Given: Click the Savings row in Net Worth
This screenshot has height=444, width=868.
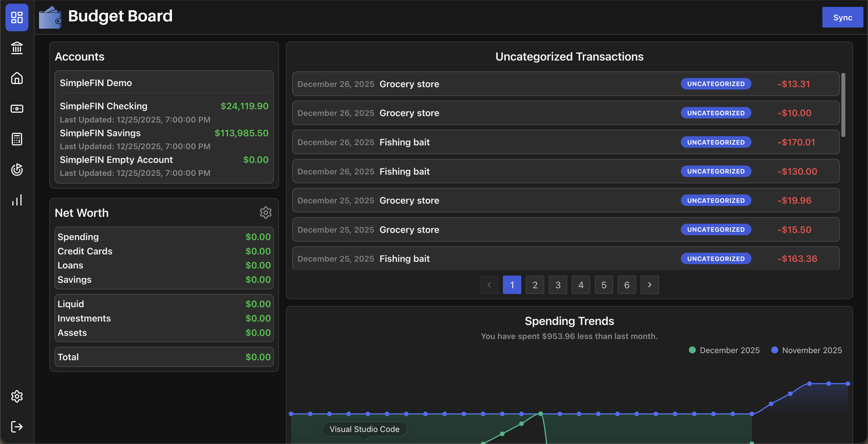Looking at the screenshot, I should pos(164,279).
